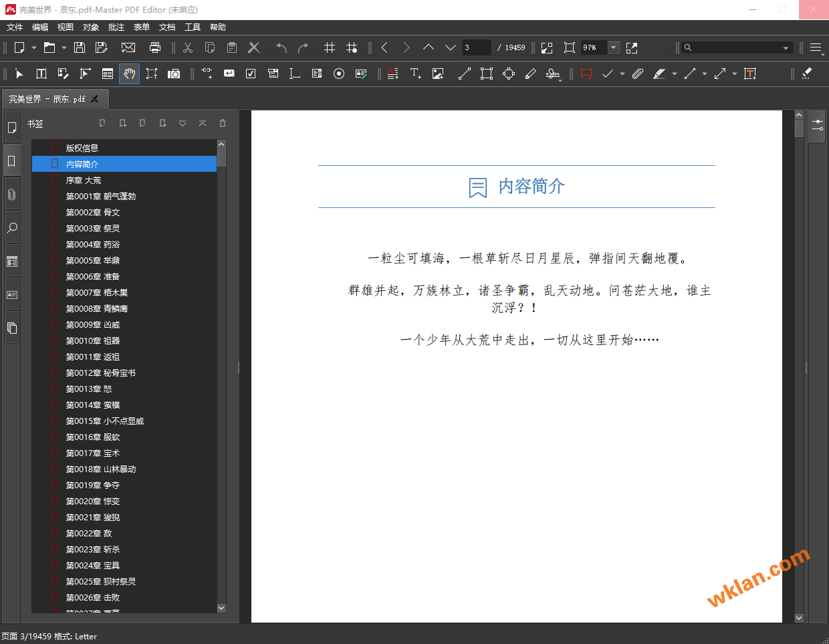Delete bookmark with the trash icon
Viewport: 829px width, 644px height.
click(x=223, y=124)
